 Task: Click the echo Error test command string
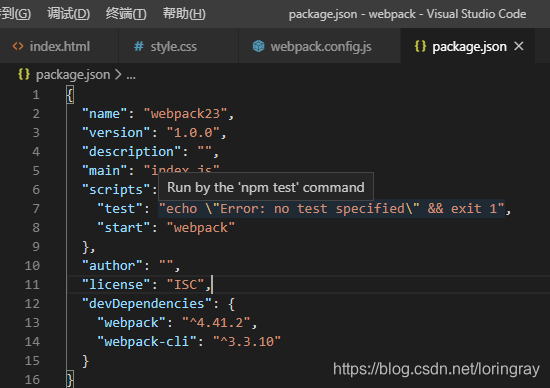point(331,209)
